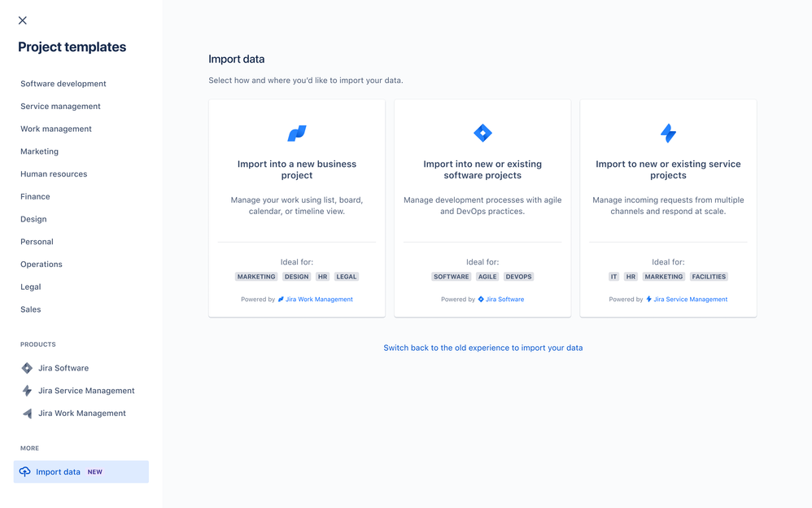The width and height of the screenshot is (812, 508).
Task: Choose Import into new or existing software projects
Action: [x=482, y=208]
